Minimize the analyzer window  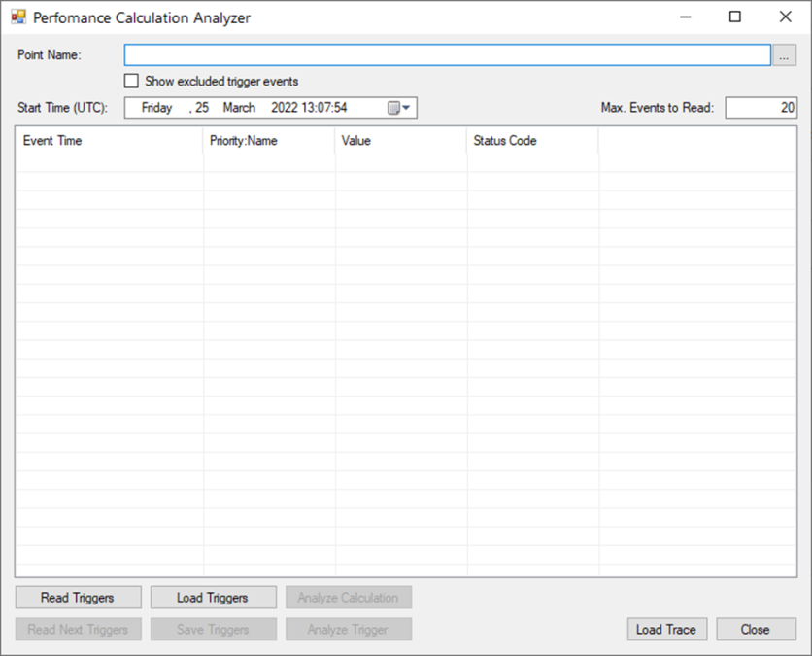click(x=685, y=17)
